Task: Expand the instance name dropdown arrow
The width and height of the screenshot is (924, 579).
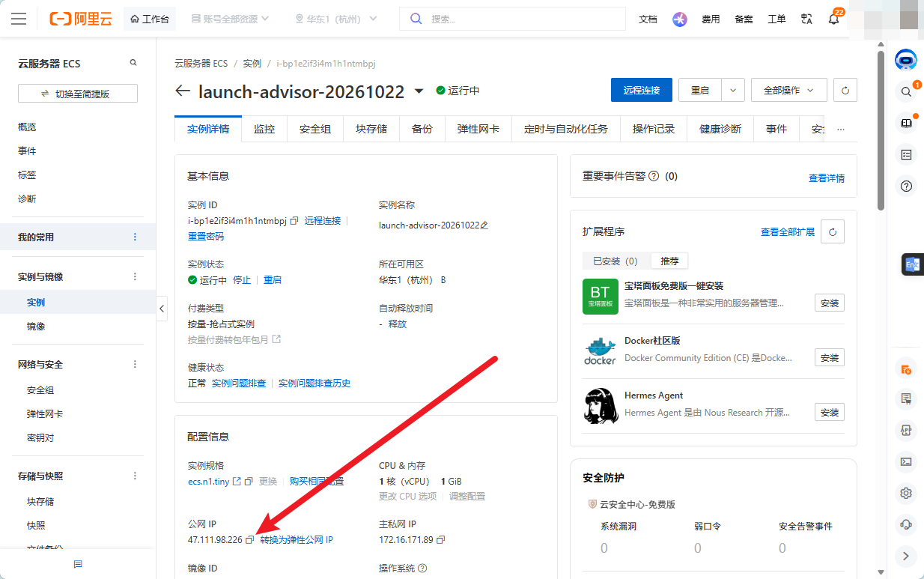Action: [x=419, y=91]
